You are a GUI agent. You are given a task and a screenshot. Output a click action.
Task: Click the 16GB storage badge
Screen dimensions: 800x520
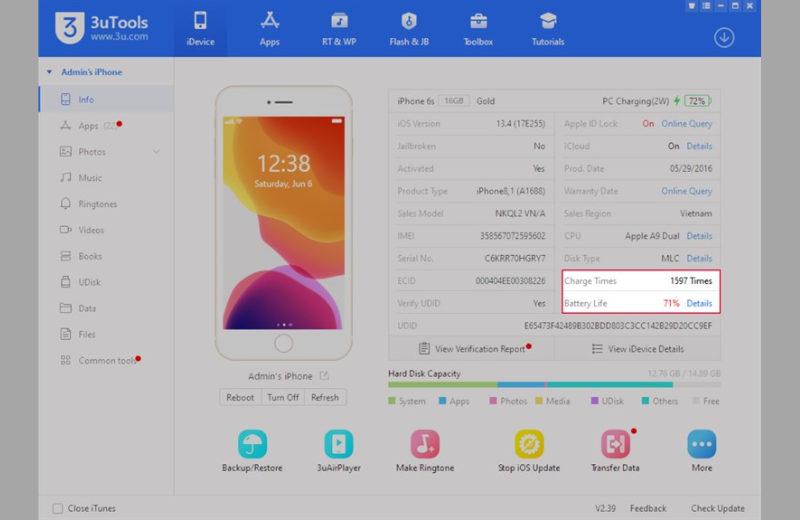pos(454,101)
